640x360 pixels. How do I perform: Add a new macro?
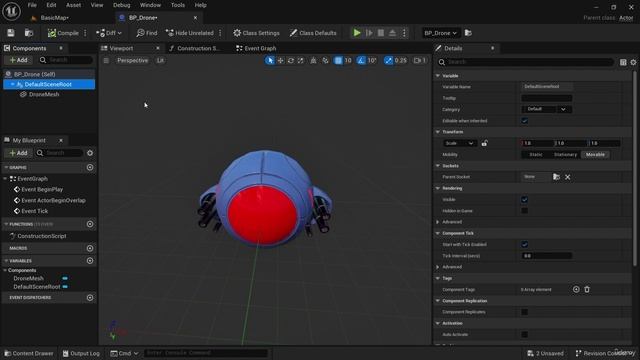click(x=90, y=248)
